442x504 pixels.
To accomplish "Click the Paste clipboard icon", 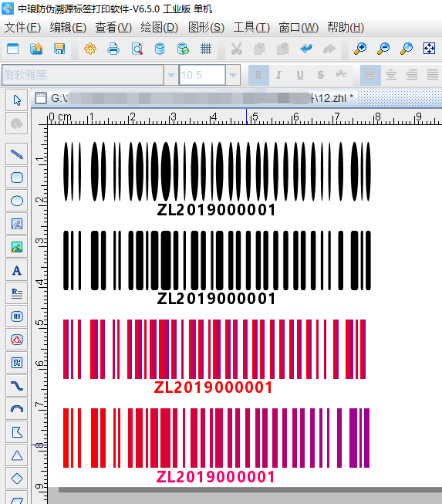I will click(282, 49).
